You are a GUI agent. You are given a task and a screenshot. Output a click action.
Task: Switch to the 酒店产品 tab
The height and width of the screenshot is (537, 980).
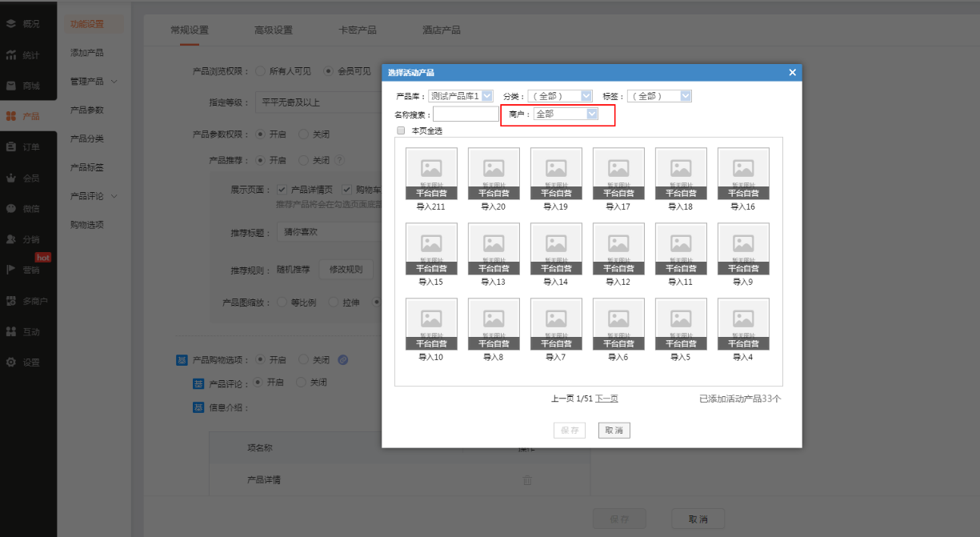(x=441, y=30)
